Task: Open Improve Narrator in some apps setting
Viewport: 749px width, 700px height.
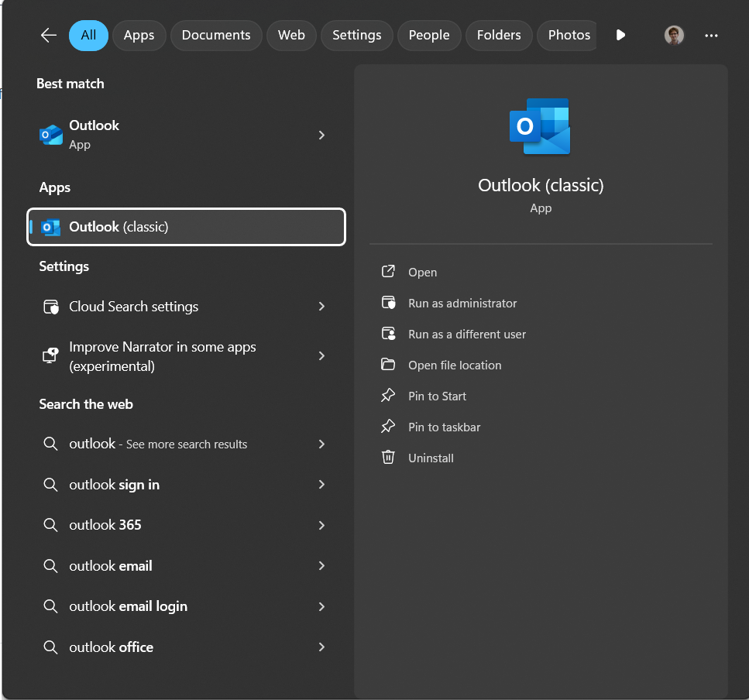Action: (187, 356)
